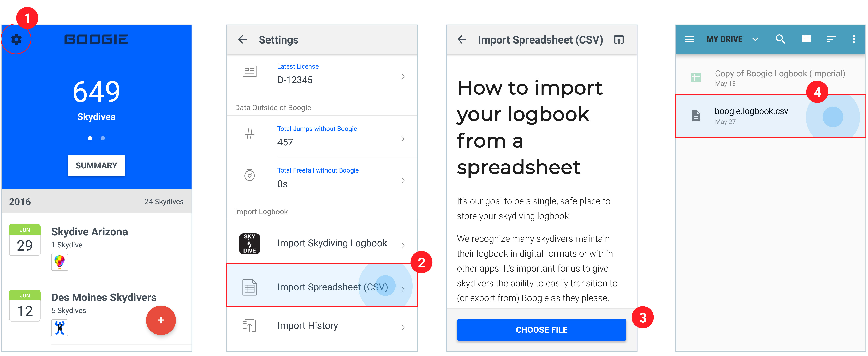This screenshot has height=356, width=868.
Task: Open the My Drive hamburger menu
Action: [689, 39]
